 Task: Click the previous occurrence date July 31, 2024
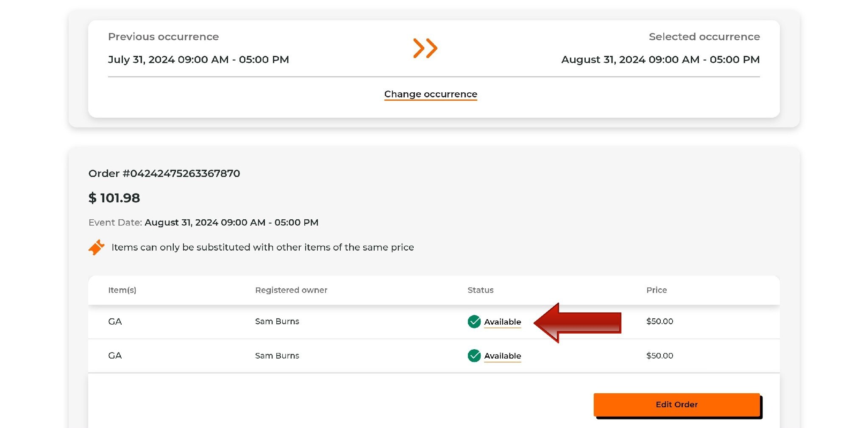(x=198, y=60)
